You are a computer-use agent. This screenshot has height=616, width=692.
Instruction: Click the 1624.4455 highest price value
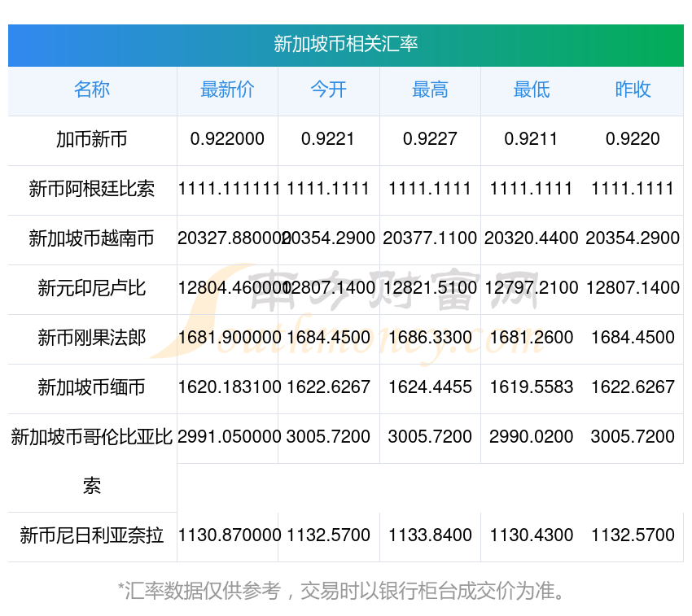pos(430,387)
